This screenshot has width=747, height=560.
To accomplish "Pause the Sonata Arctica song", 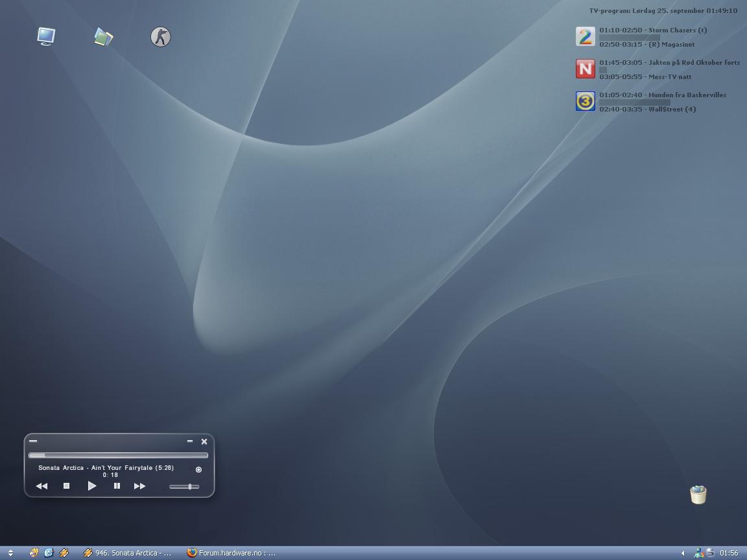I will click(117, 486).
